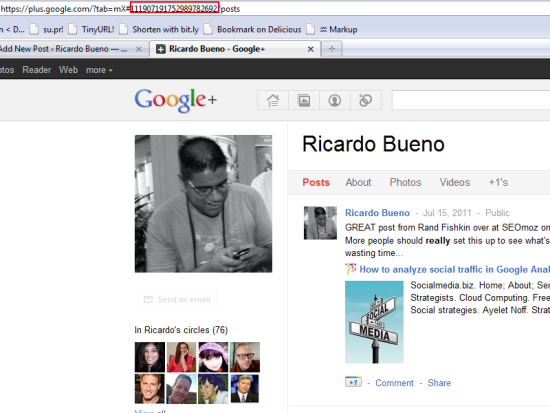The width and height of the screenshot is (550, 413).
Task: Expand the more dropdown in the black bar
Action: tap(99, 70)
